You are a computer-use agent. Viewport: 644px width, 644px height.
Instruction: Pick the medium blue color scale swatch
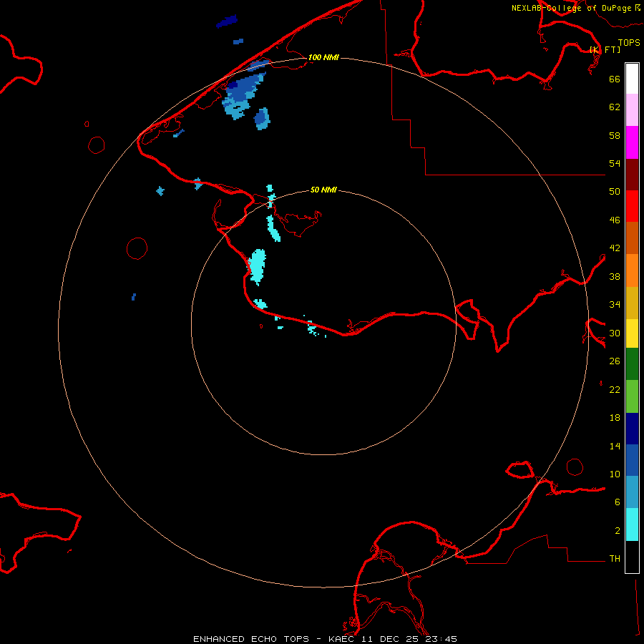pos(632,460)
